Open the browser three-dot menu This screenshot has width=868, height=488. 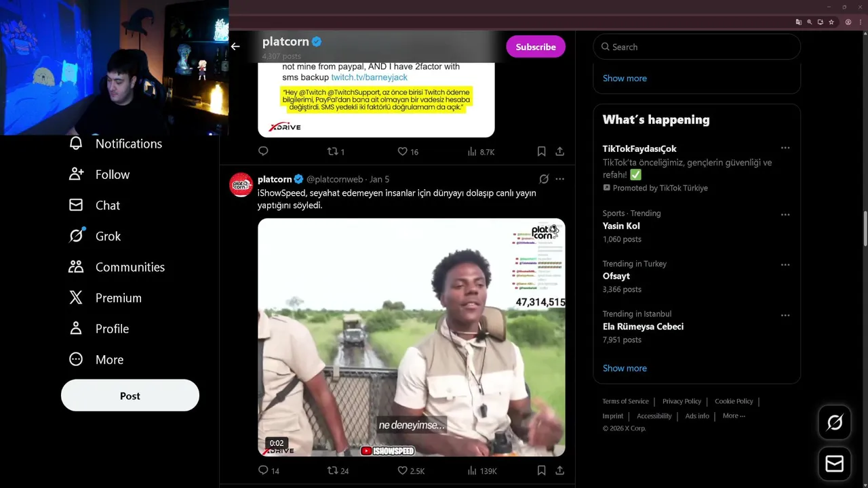point(859,22)
